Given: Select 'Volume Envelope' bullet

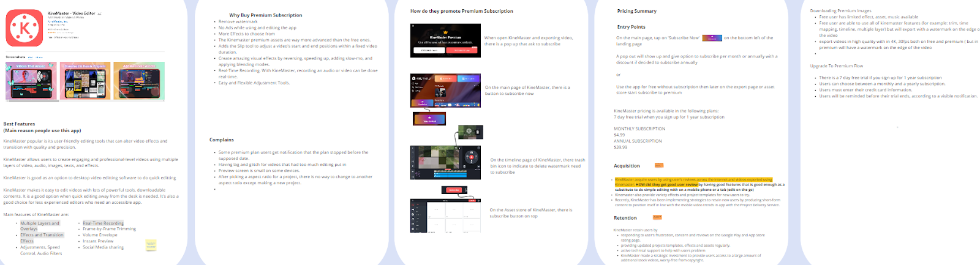Looking at the screenshot, I should point(100,235).
